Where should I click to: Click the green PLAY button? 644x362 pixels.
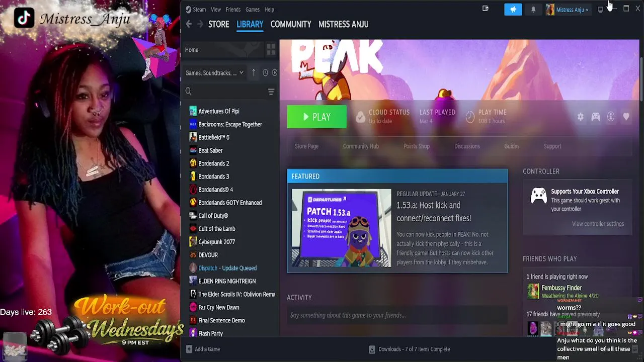coord(317,117)
